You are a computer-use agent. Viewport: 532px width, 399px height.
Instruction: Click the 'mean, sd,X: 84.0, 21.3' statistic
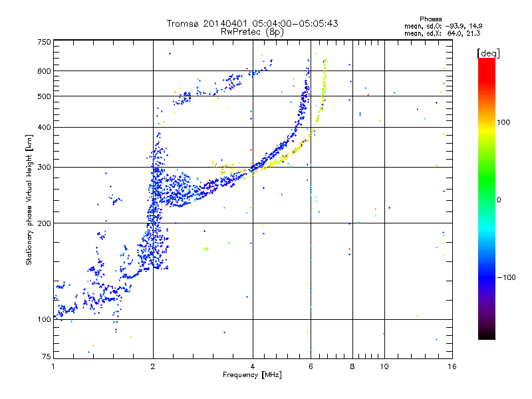click(442, 33)
